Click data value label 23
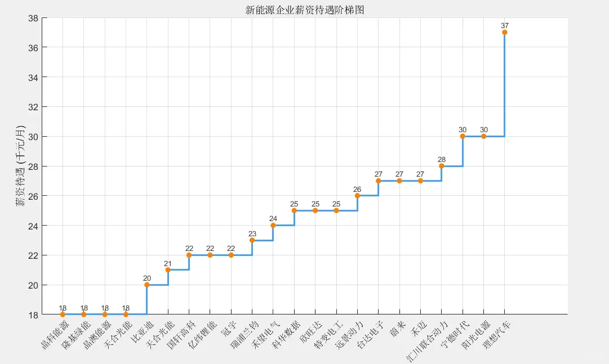 (x=252, y=234)
